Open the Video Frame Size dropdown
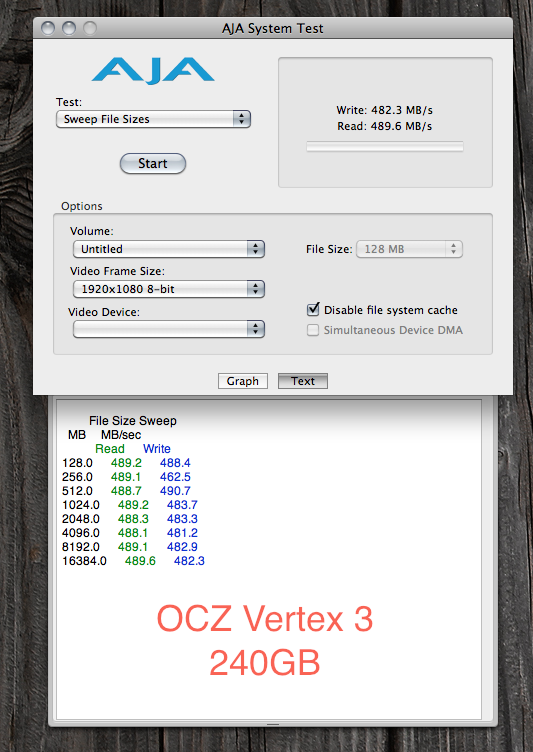 168,289
